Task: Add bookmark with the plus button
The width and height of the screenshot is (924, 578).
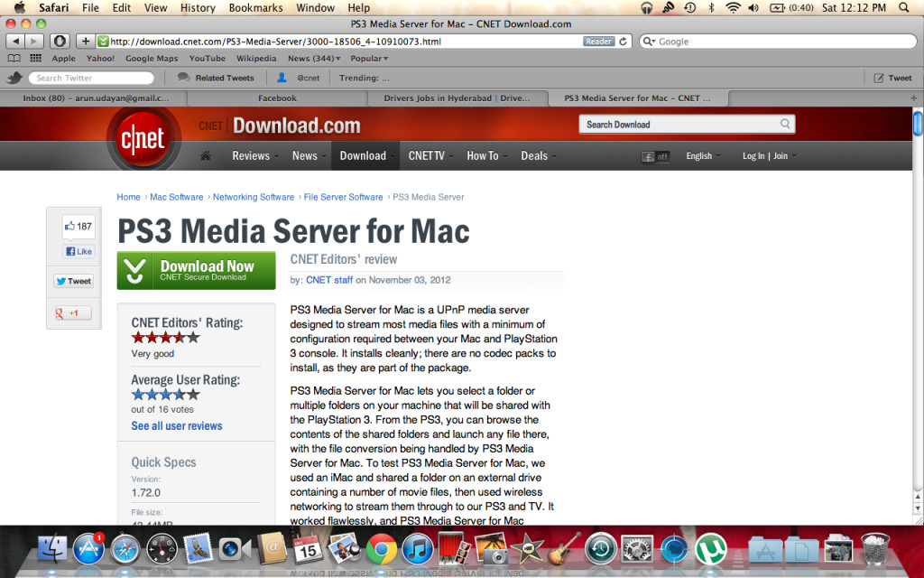Action: 86,42
